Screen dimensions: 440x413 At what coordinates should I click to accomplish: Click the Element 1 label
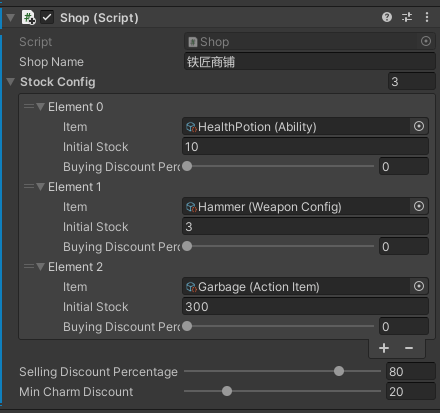75,187
